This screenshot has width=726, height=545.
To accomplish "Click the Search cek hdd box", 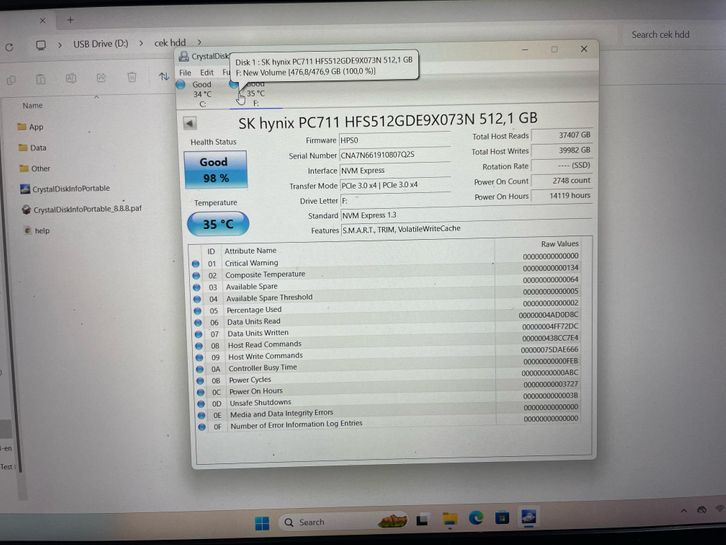I will click(x=660, y=35).
